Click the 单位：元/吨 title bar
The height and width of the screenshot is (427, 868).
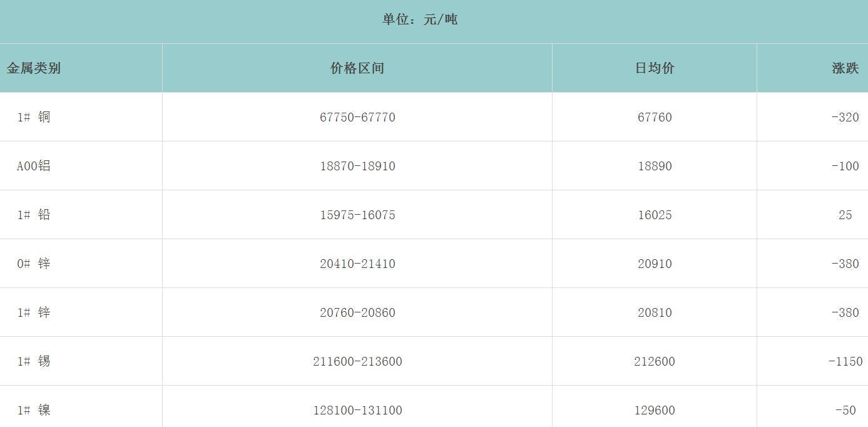tap(420, 19)
